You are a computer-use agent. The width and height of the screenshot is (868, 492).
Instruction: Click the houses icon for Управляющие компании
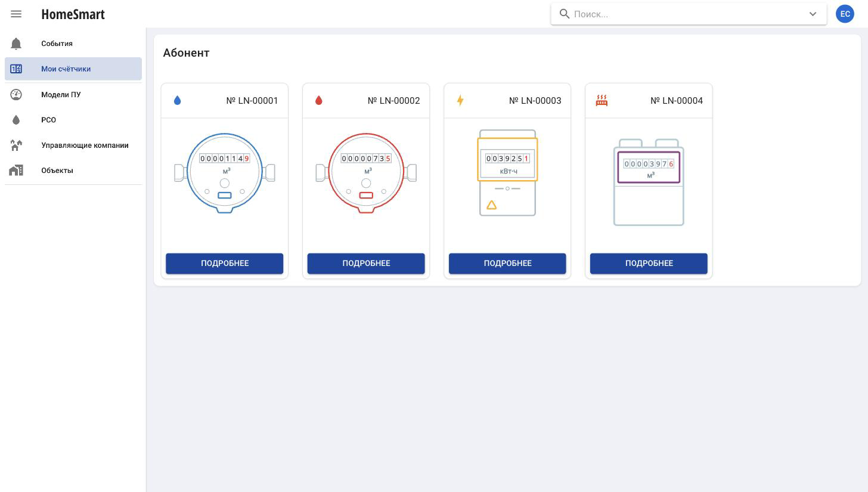[x=16, y=145]
